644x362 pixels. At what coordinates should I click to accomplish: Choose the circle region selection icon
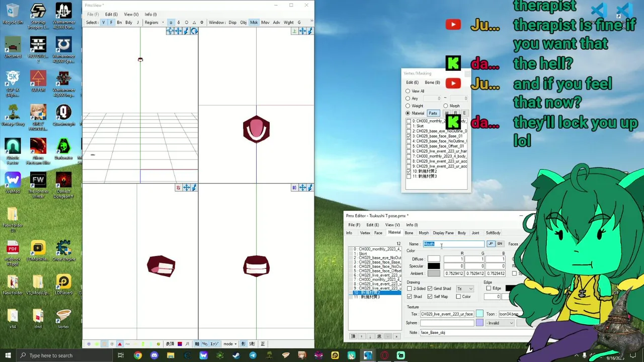(x=186, y=22)
